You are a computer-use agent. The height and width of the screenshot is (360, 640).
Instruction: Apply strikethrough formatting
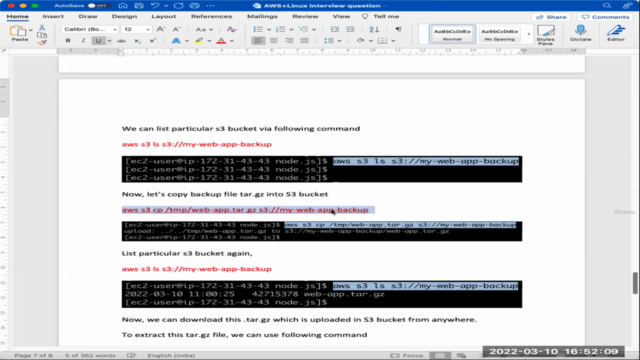pos(121,41)
